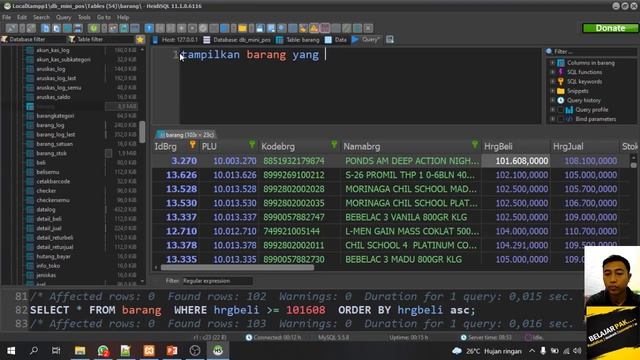Open the Tools menu
The height and width of the screenshot is (360, 640).
[84, 17]
